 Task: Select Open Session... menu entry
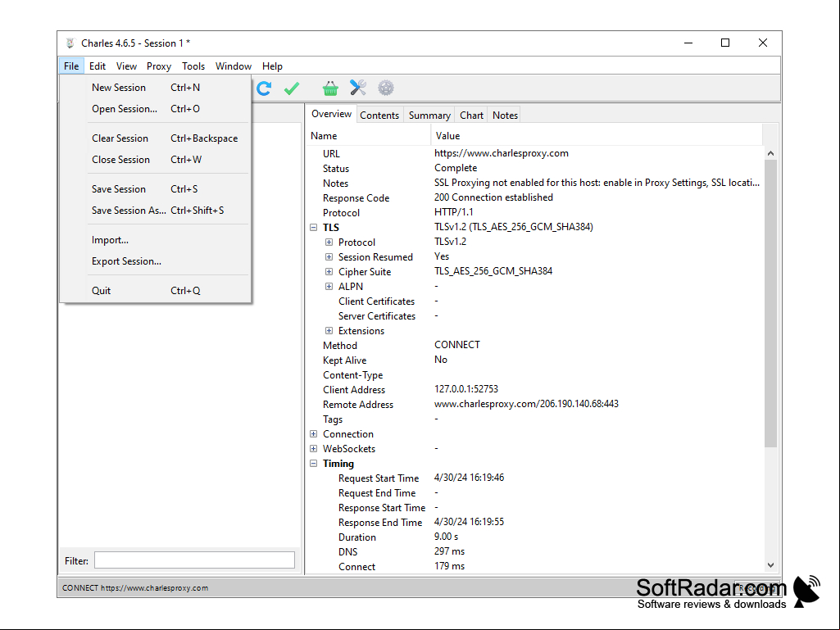pyautogui.click(x=156, y=109)
